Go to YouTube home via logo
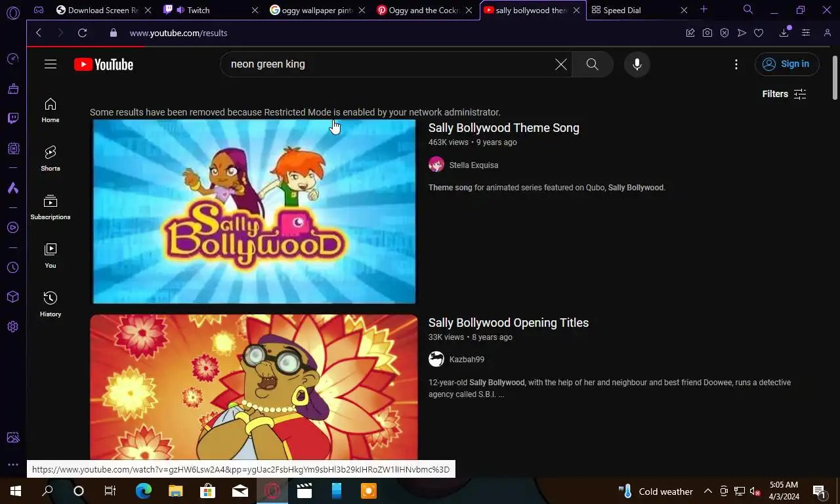840x504 pixels. 104,64
